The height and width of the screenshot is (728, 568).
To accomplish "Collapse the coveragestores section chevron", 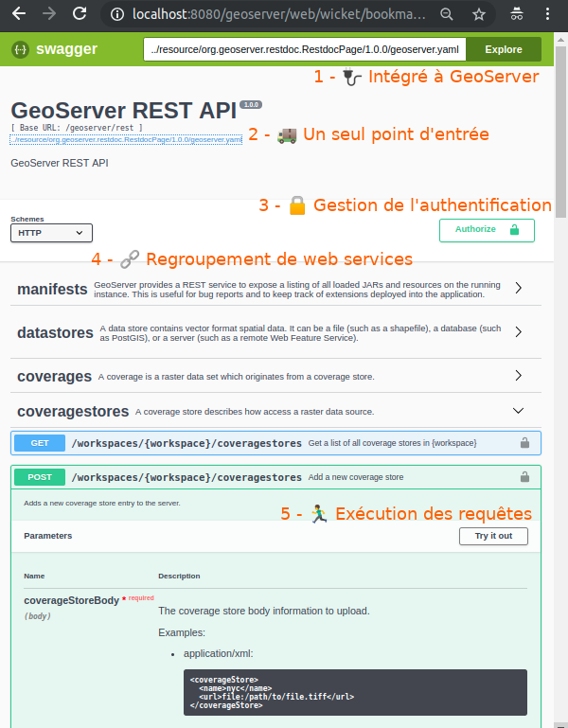I will [x=519, y=411].
